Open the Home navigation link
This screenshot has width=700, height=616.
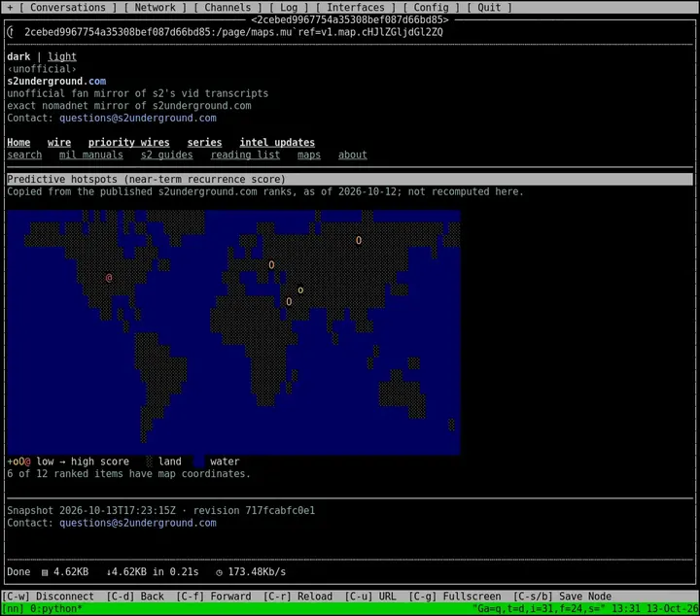18,142
